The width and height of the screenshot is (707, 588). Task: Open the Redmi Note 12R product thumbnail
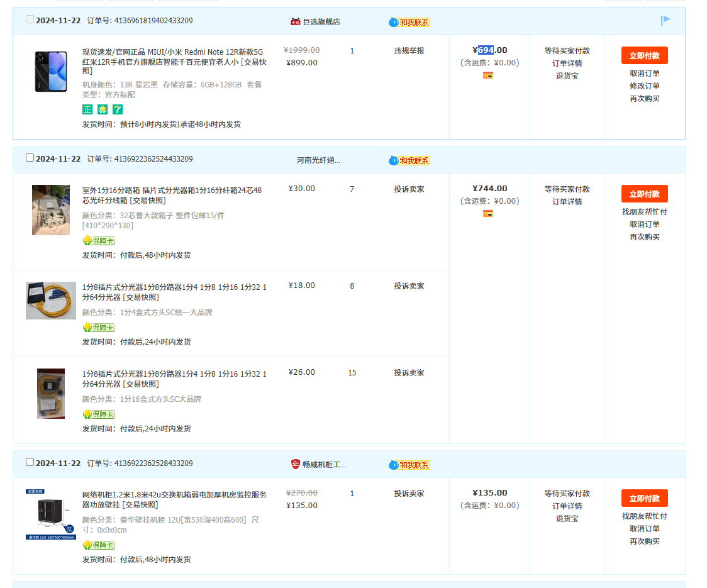point(51,71)
